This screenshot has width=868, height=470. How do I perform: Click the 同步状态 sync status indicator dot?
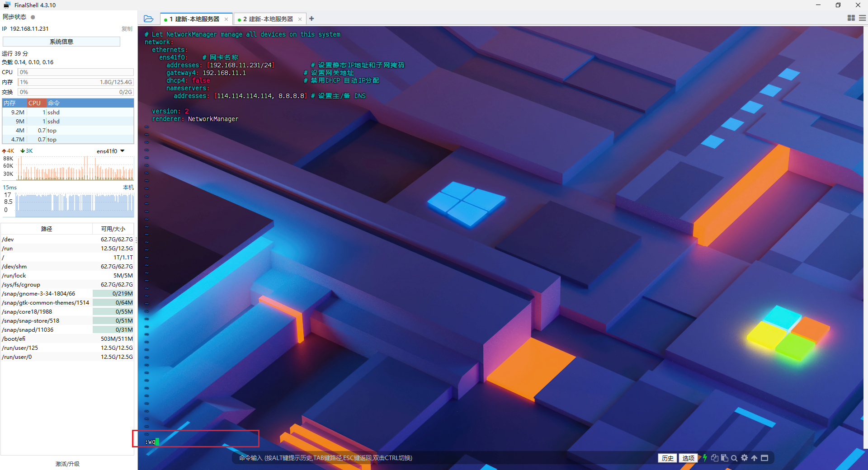pos(33,17)
